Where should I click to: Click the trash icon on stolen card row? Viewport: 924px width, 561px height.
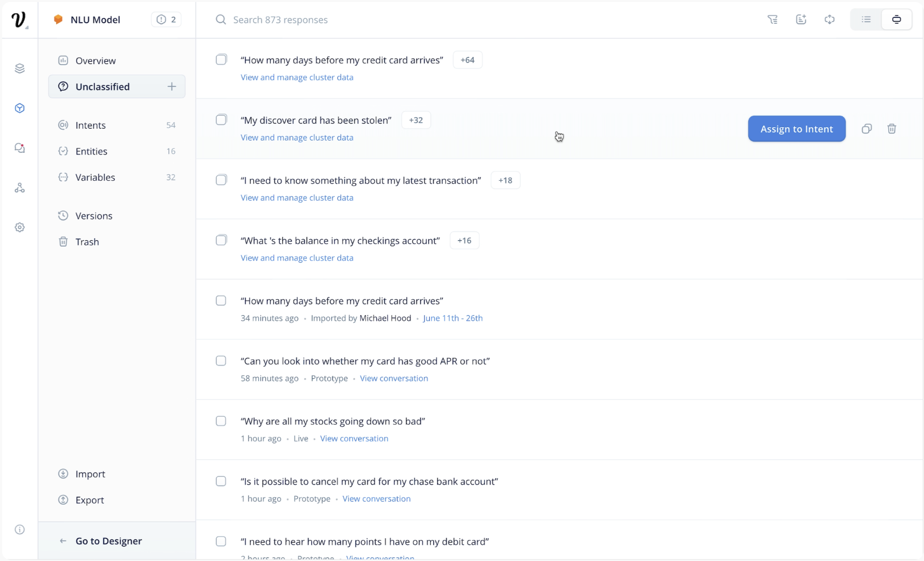[x=892, y=129]
